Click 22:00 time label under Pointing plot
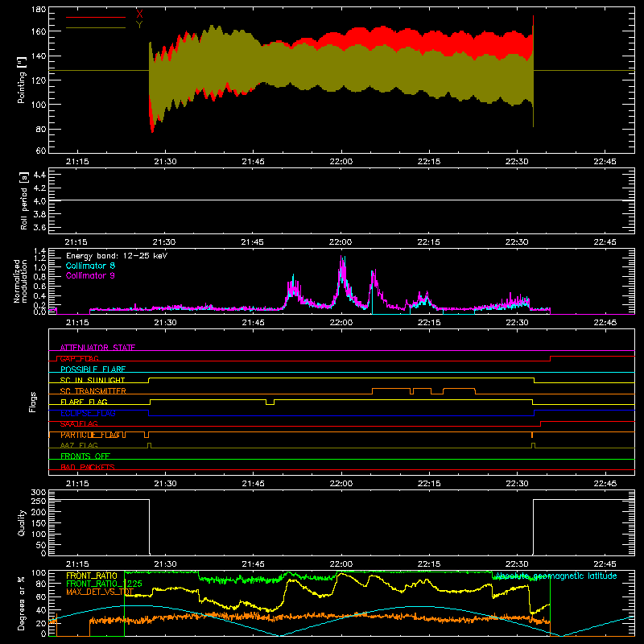The width and height of the screenshot is (644, 644). pyautogui.click(x=341, y=162)
